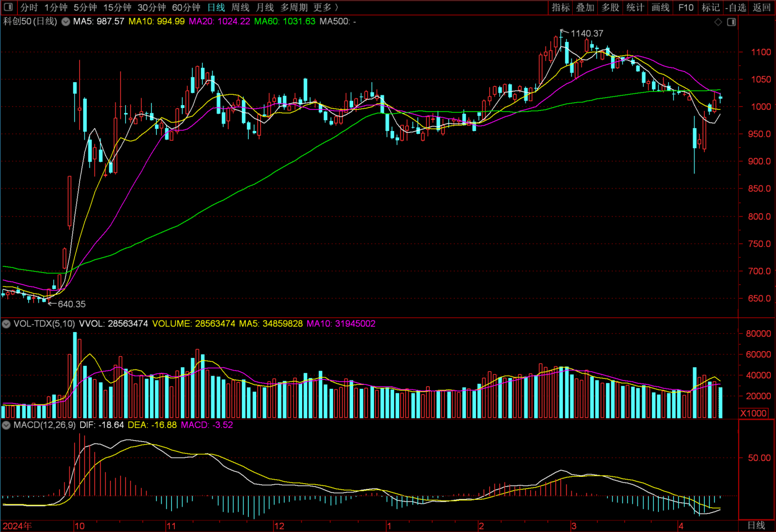Viewport: 776px width, 532px height.
Task: Click the 标记 mark button
Action: (x=711, y=7)
